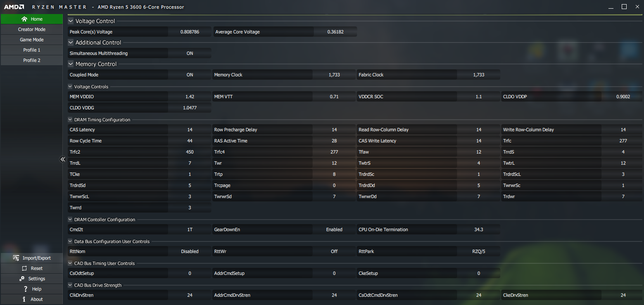Collapse sidebar with double-chevron arrow

tap(63, 159)
